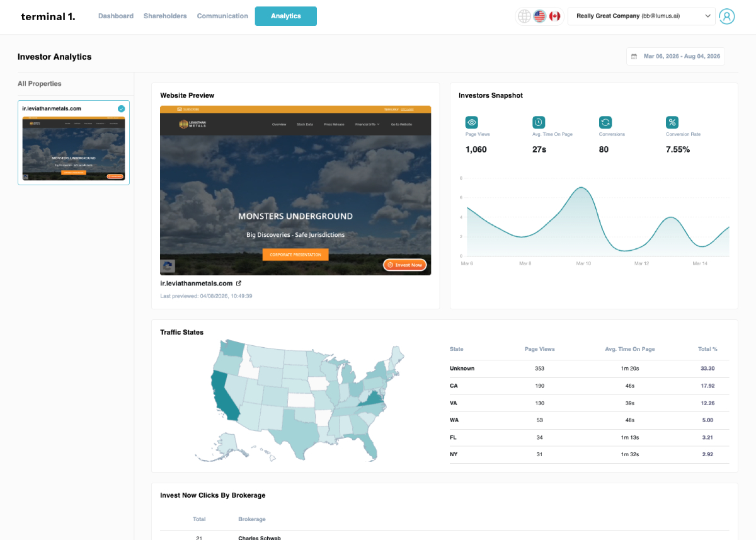
Task: Click the Mar 10 peak on chart
Action: pos(581,188)
